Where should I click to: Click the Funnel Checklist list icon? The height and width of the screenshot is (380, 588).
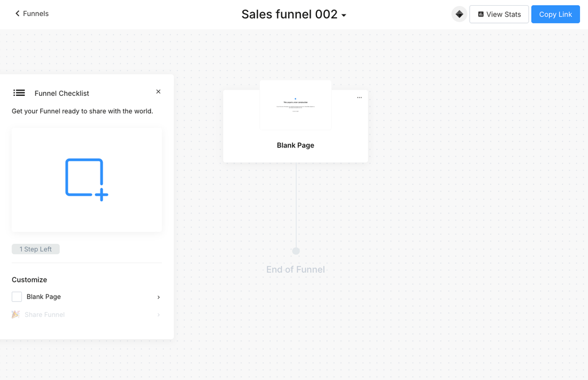point(19,93)
